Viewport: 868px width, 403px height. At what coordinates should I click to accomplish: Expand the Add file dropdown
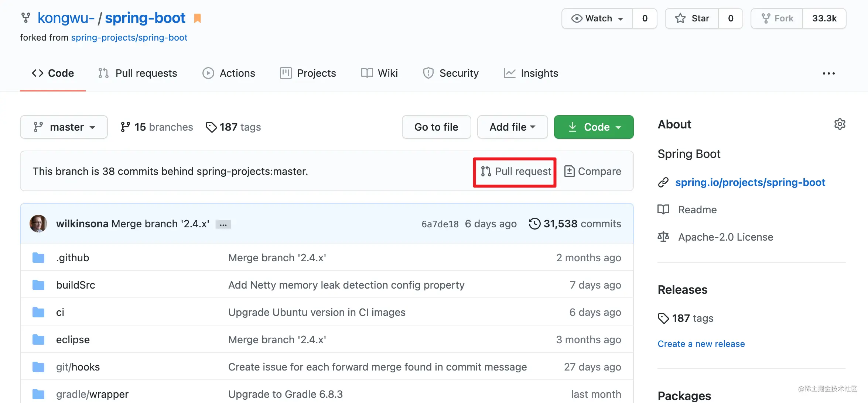tap(512, 127)
